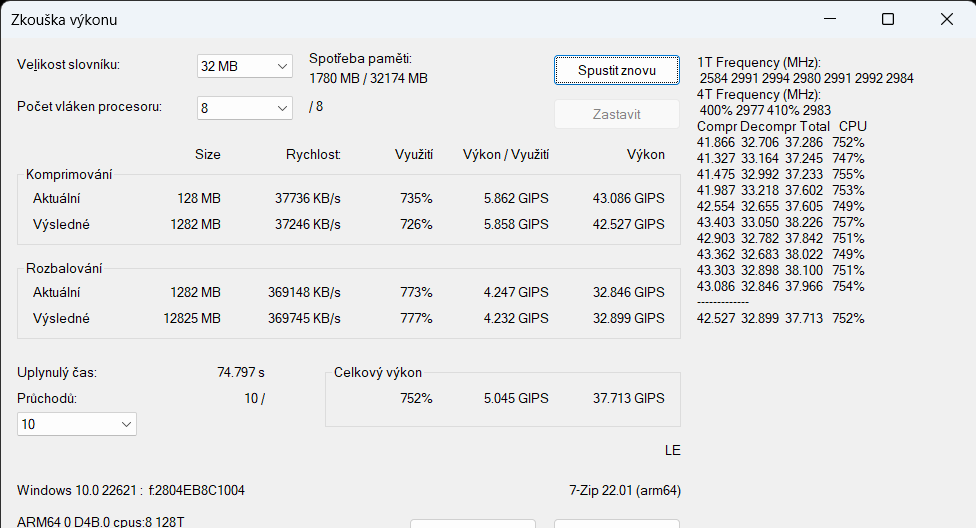This screenshot has width=976, height=528.
Task: Click the 7-Zip 22.01 (arm64) version text
Action: pos(624,490)
